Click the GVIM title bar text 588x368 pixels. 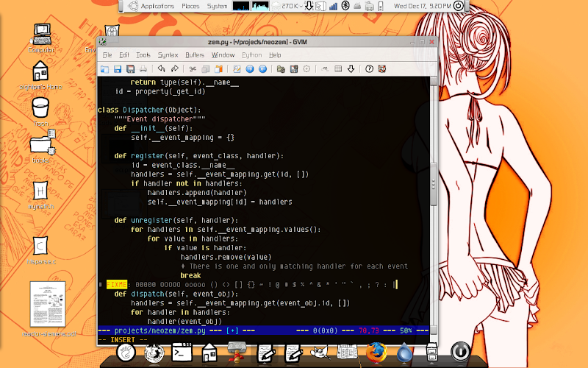point(257,42)
